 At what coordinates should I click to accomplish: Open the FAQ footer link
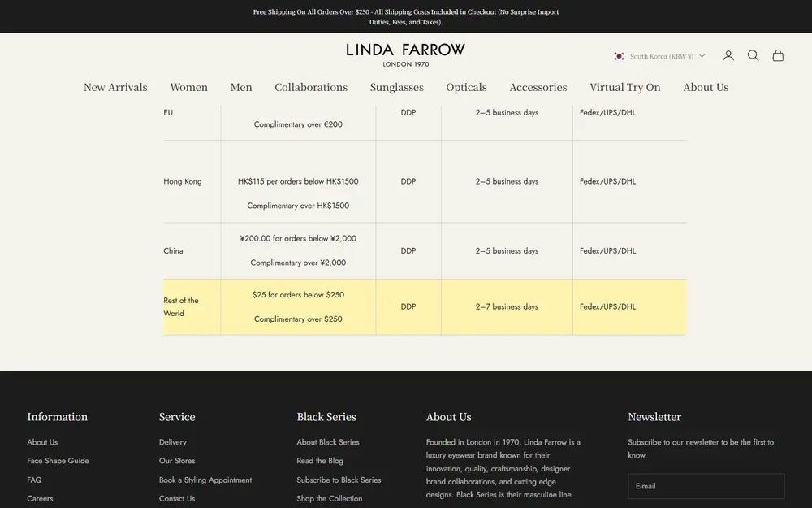34,480
